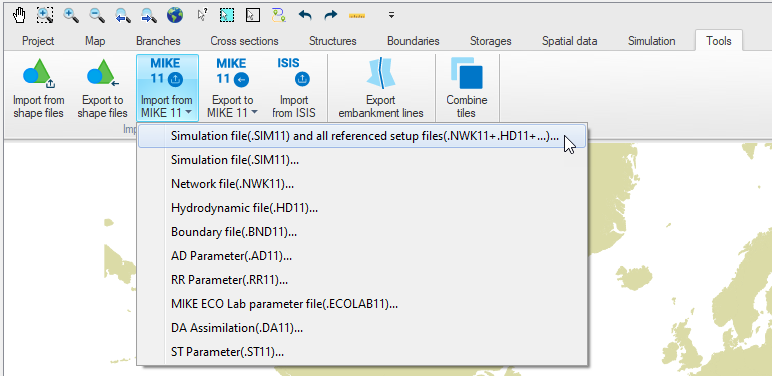This screenshot has height=376, width=772.
Task: Switch to the Branches tab
Action: point(158,41)
